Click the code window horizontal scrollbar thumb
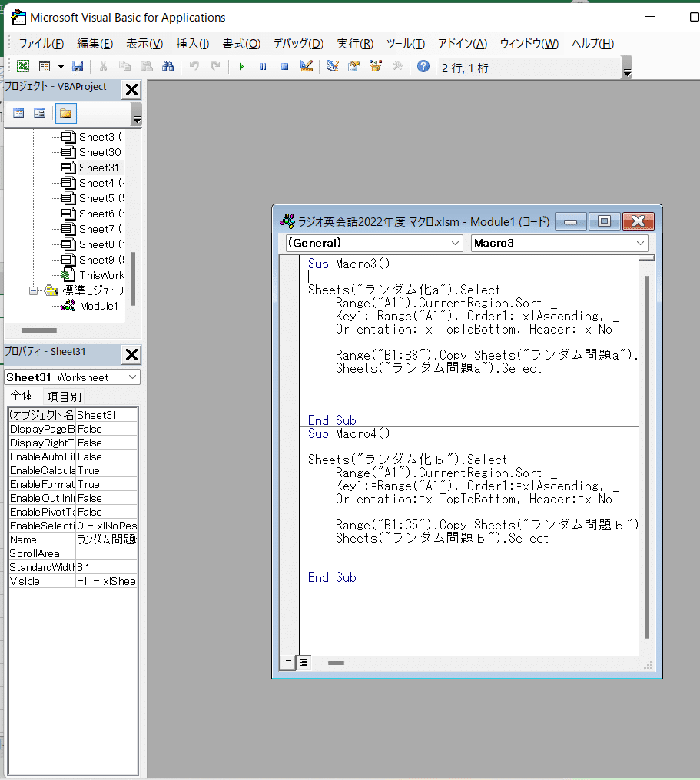Screen dimensions: 700x780 336,663
